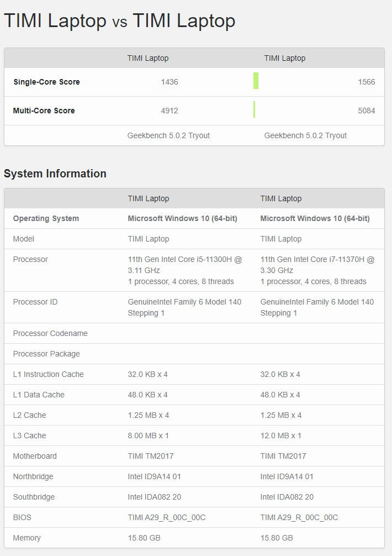This screenshot has width=392, height=556.
Task: Click the L3 Cache row label
Action: tap(29, 436)
